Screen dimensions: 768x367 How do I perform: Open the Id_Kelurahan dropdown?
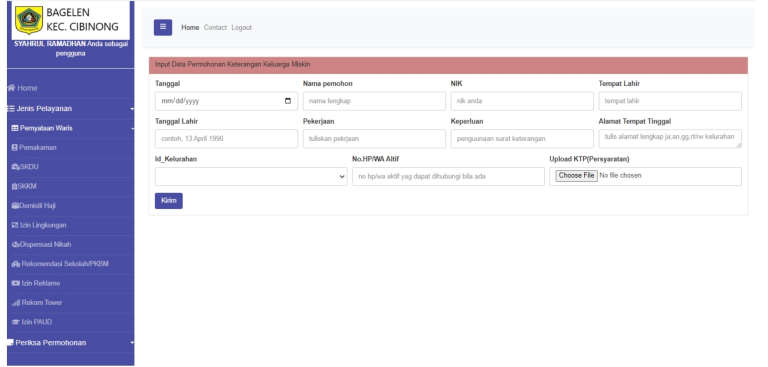coord(251,176)
